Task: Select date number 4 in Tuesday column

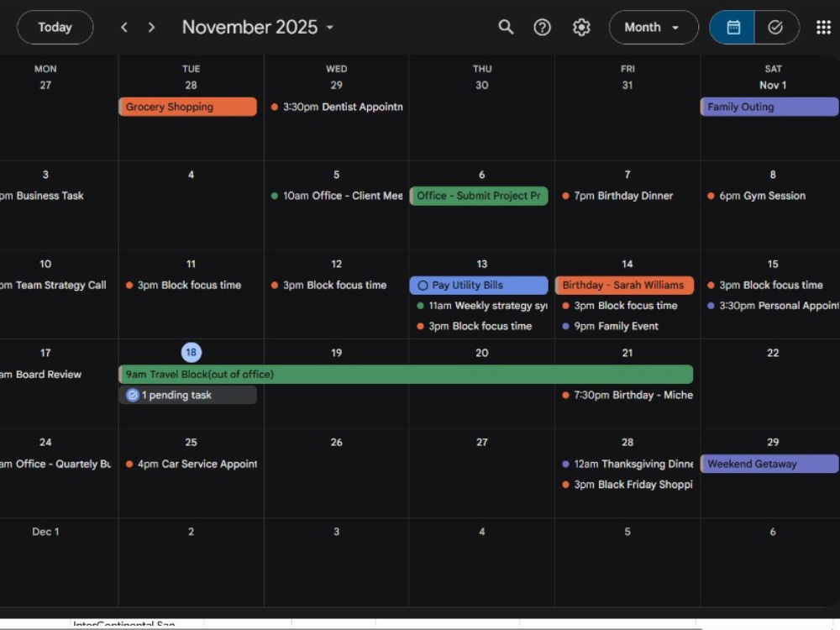Action: pos(191,174)
